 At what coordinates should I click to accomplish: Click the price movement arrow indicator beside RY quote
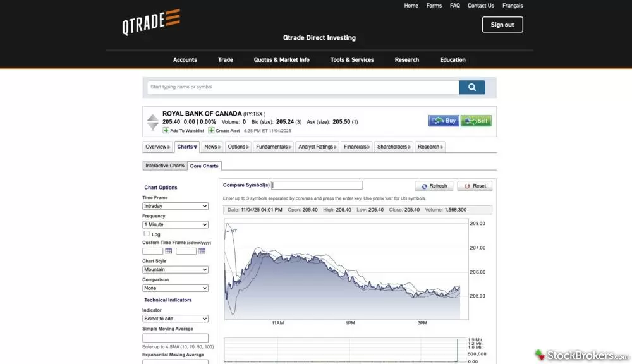pyautogui.click(x=152, y=121)
